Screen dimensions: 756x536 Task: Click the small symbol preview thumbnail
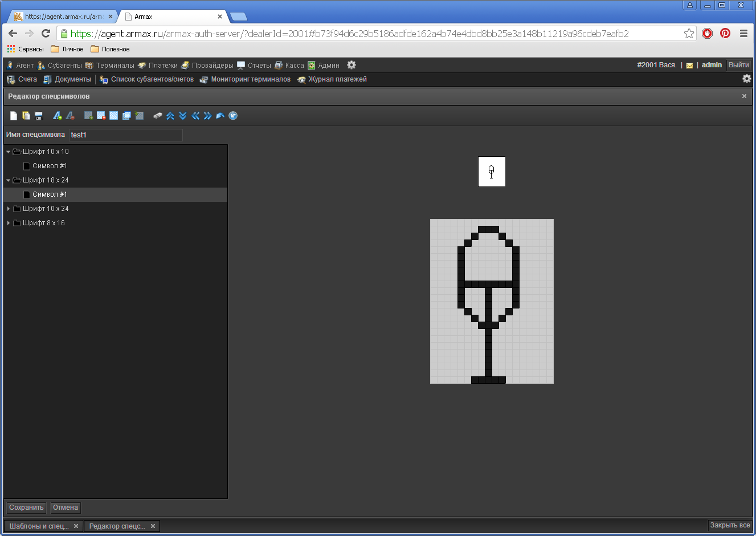[492, 172]
